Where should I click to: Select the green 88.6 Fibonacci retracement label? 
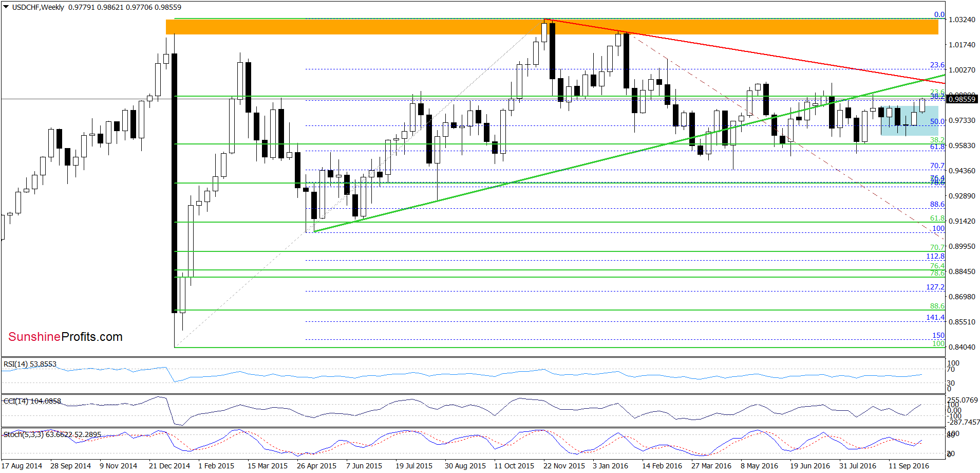[x=937, y=305]
